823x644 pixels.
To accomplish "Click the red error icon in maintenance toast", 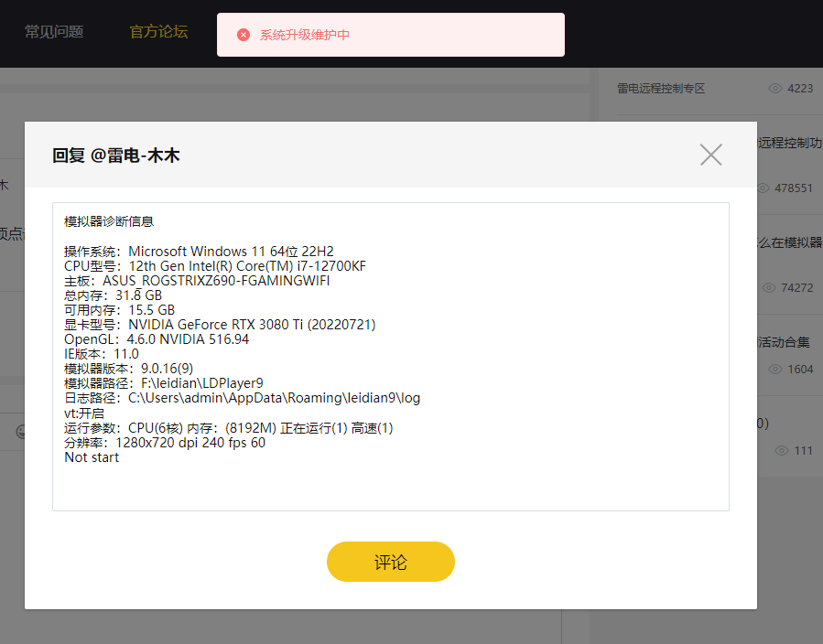I will (244, 35).
